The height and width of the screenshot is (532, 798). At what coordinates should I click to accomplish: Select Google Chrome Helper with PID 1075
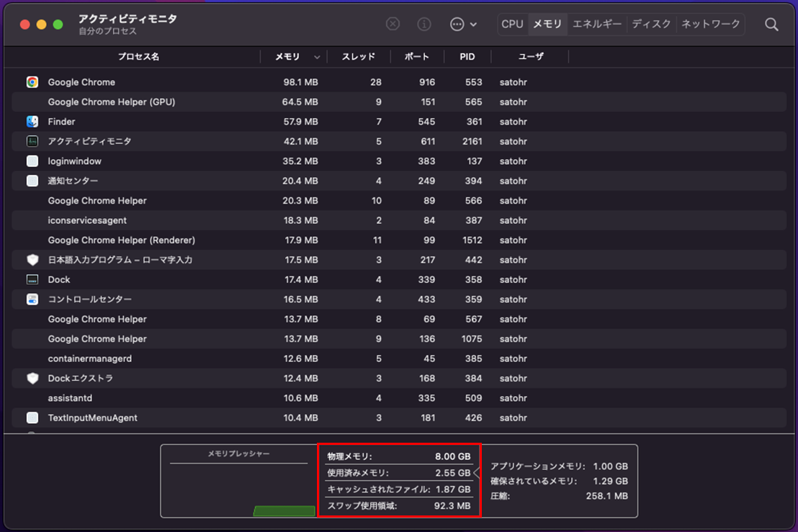tap(399, 339)
